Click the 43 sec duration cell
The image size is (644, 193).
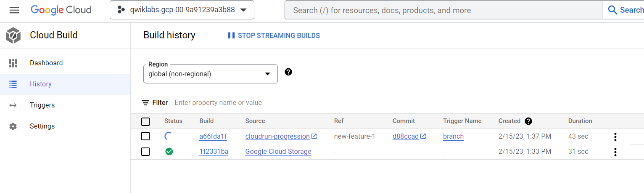click(x=578, y=136)
